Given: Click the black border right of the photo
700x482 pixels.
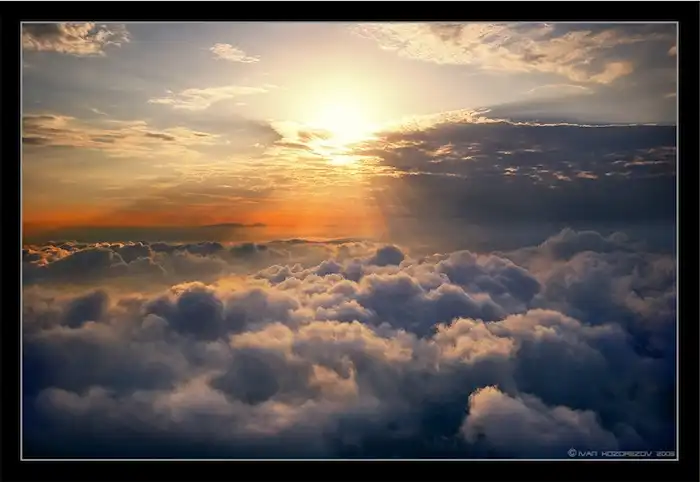Looking at the screenshot, I should pos(689,240).
